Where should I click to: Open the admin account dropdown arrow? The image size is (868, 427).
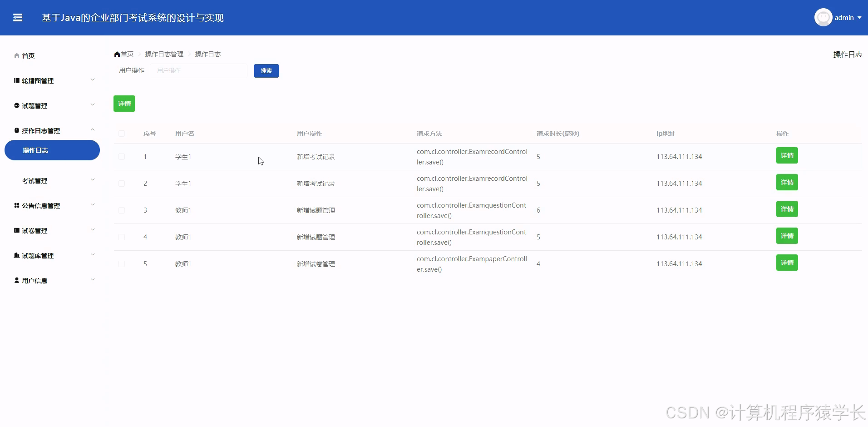[x=860, y=18]
